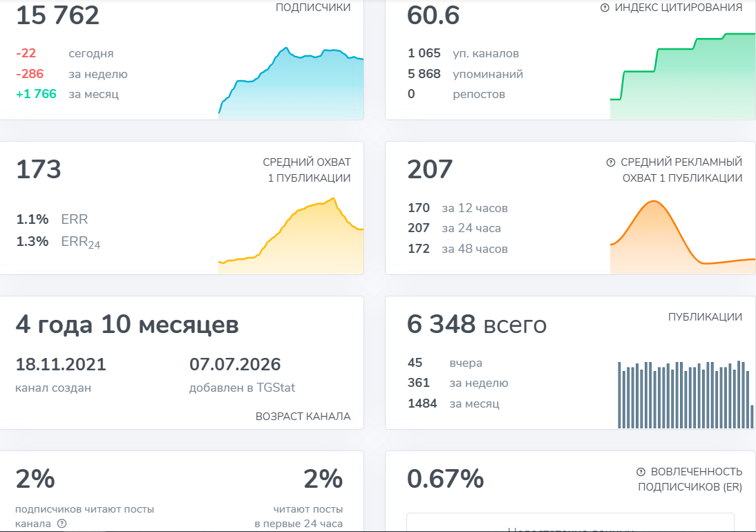Click the '45' publications yesterday value
The width and height of the screenshot is (756, 532).
point(415,362)
